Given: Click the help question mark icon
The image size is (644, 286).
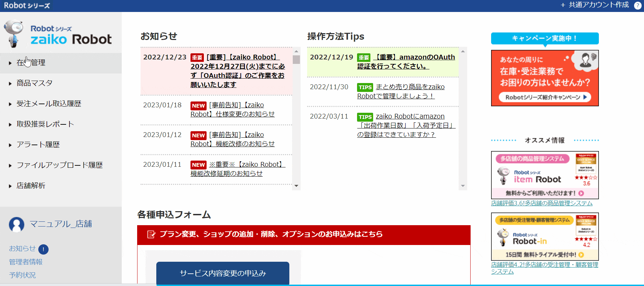Looking at the screenshot, I should coord(638,6).
